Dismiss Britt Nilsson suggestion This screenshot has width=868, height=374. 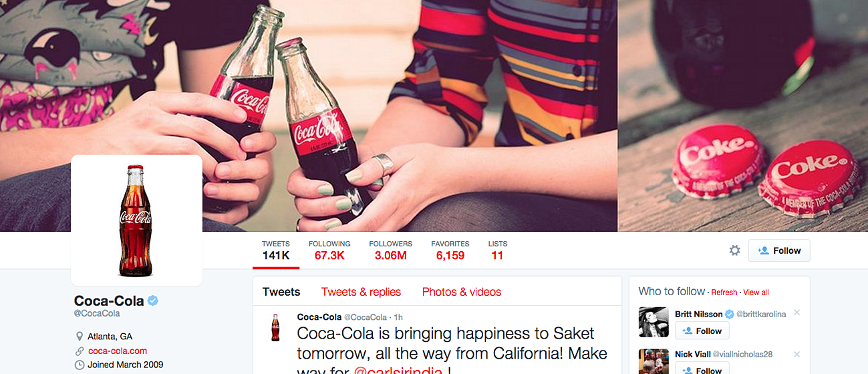(x=797, y=313)
